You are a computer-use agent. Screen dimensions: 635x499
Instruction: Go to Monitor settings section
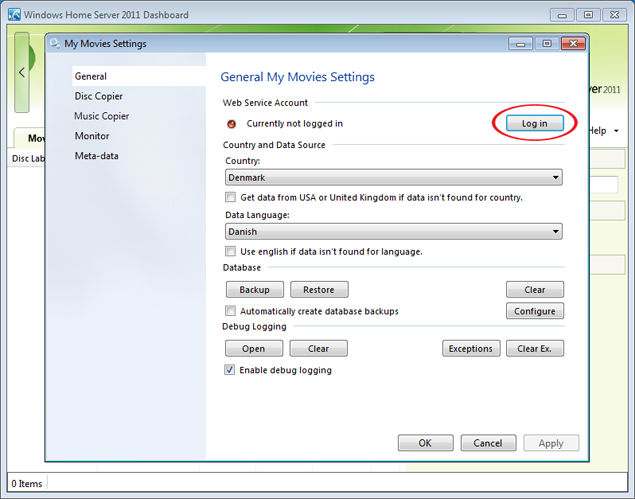point(92,136)
